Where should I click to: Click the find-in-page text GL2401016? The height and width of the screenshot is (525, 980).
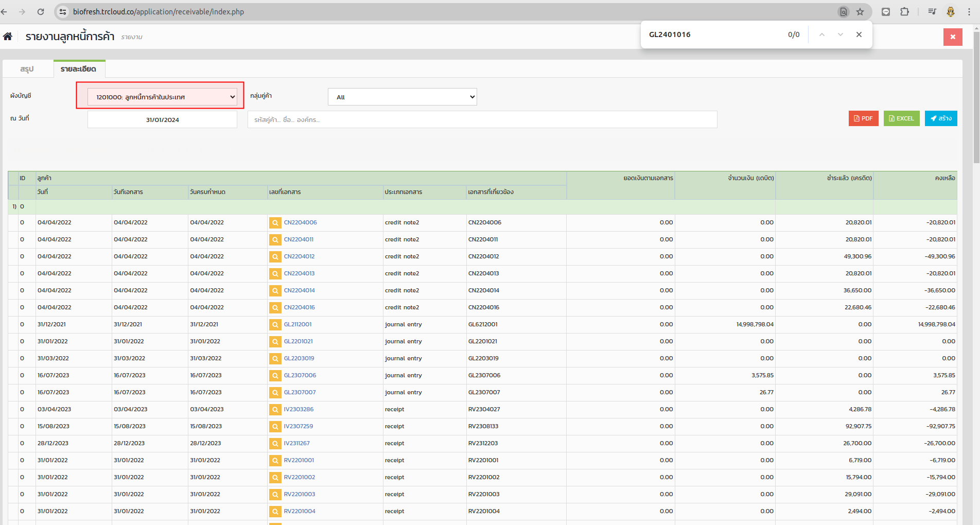pos(670,34)
